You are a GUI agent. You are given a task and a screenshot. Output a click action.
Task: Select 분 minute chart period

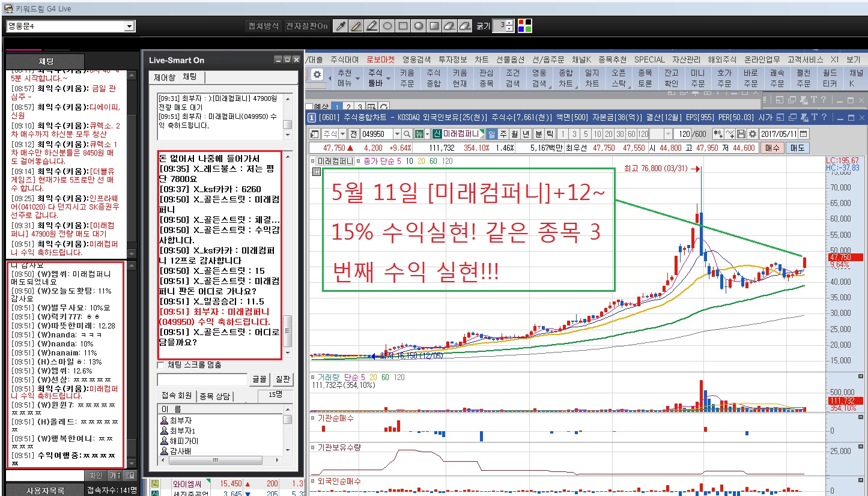click(539, 134)
